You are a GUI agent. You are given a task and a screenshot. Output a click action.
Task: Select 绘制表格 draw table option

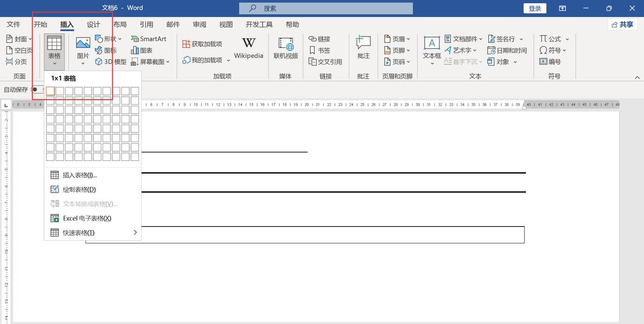[x=79, y=189]
